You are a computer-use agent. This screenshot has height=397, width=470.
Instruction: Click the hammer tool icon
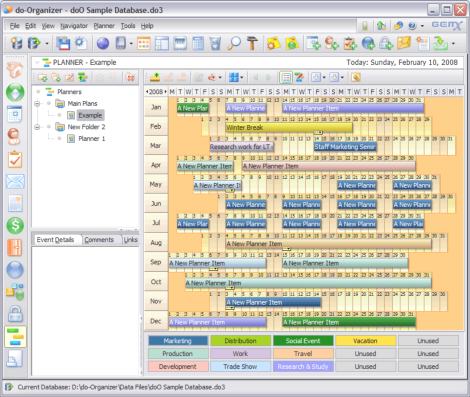[x=252, y=43]
